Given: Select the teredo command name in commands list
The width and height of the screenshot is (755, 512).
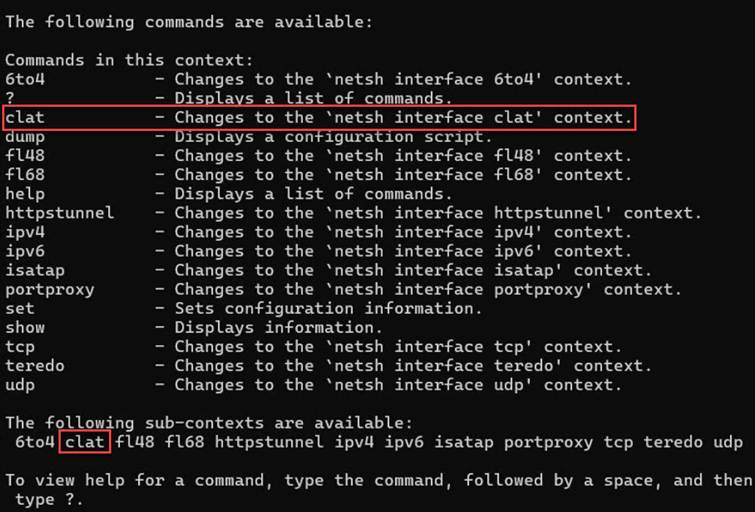Looking at the screenshot, I should [35, 366].
